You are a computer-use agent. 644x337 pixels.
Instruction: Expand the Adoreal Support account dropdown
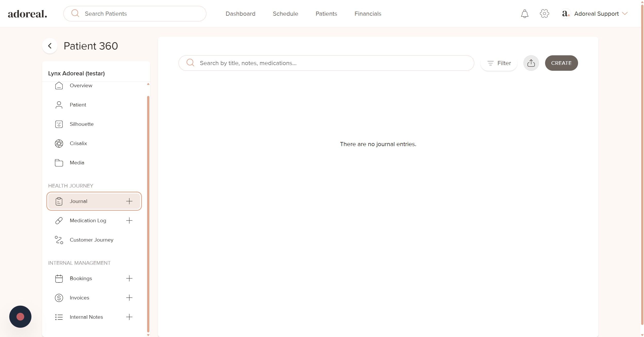[x=625, y=14]
